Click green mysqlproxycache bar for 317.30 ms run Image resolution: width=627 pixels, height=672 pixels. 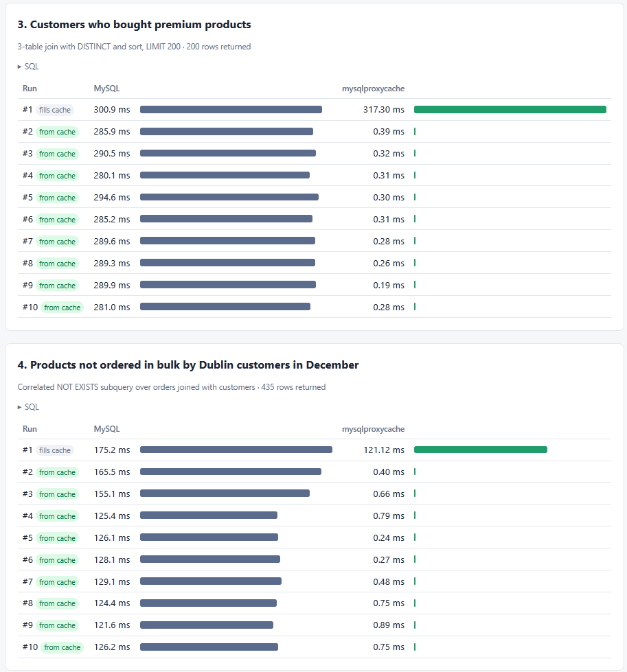point(510,110)
